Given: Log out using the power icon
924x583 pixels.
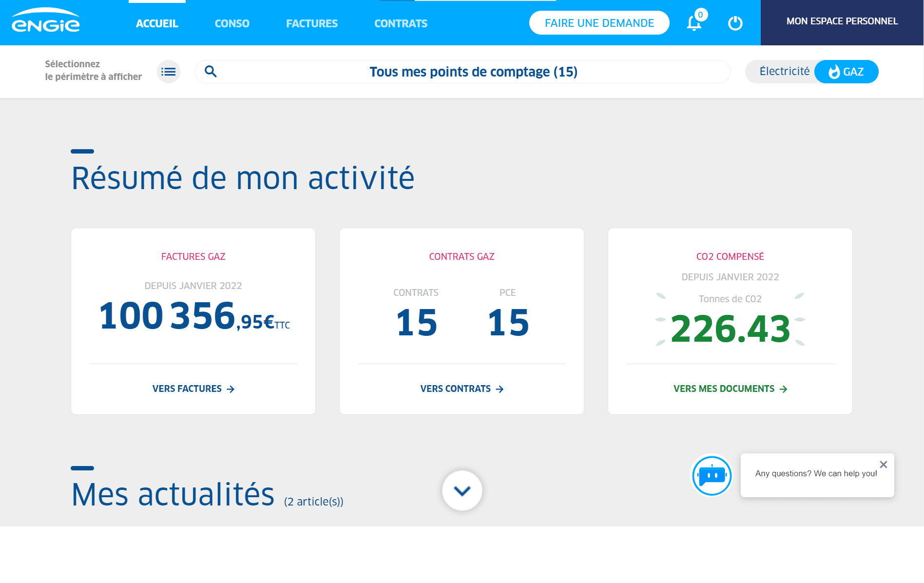Looking at the screenshot, I should 735,22.
